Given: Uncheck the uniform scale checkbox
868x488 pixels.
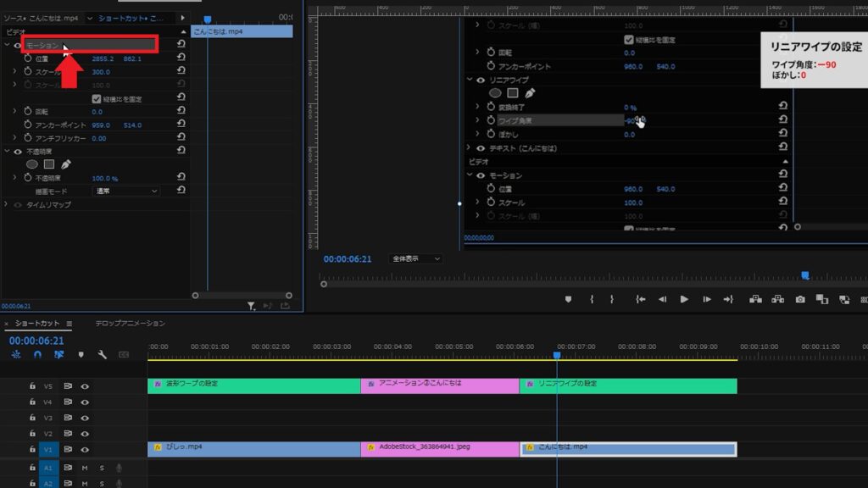Looking at the screenshot, I should [97, 98].
